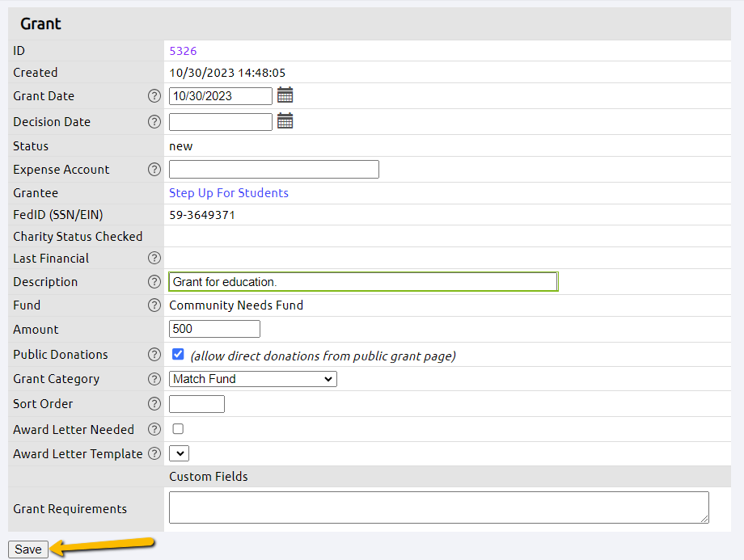Focus the Amount input field
This screenshot has height=560, width=744.
click(x=214, y=329)
